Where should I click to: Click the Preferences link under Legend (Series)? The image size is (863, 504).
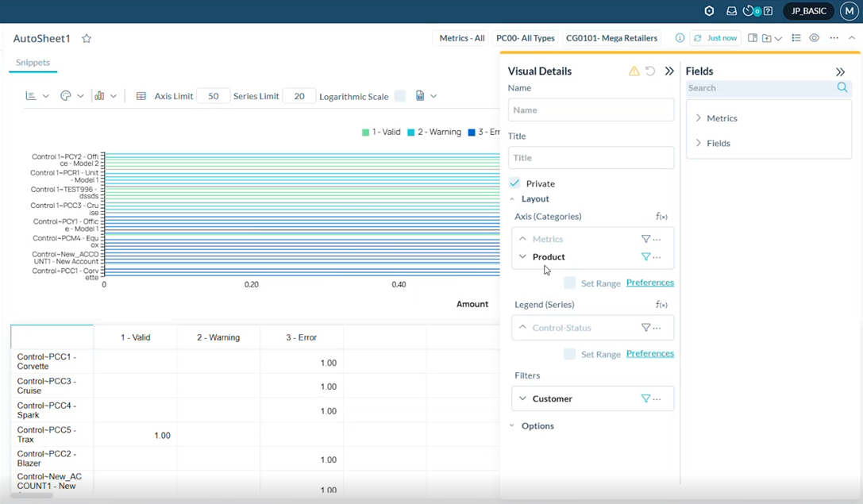[x=649, y=354]
